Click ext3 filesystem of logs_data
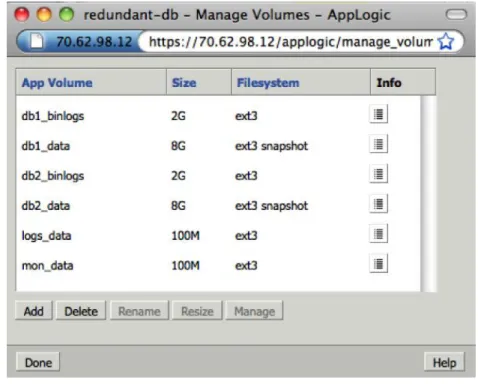 coord(246,236)
